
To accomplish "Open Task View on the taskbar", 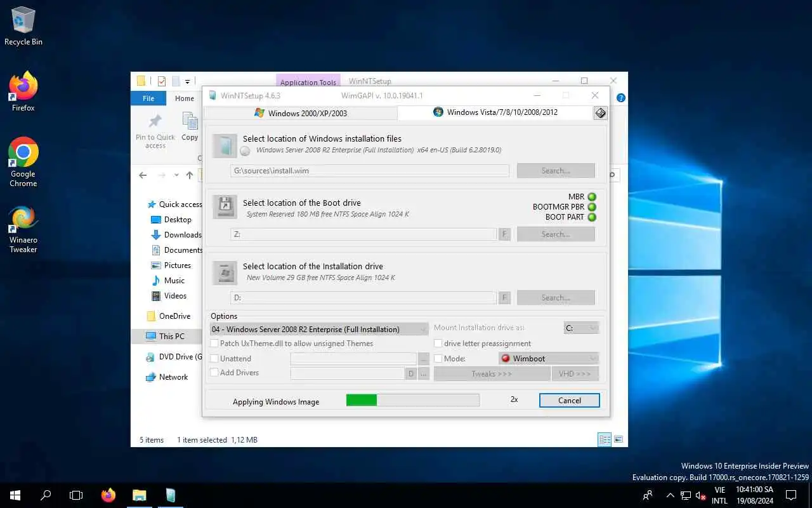I will (x=76, y=495).
